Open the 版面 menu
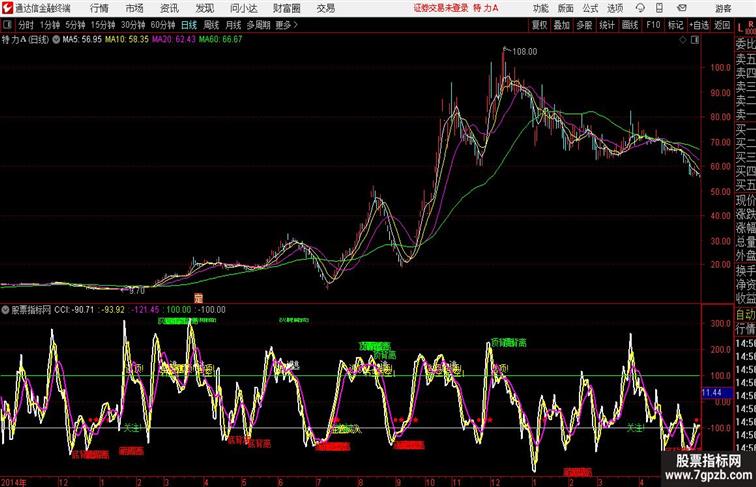The height and width of the screenshot is (487, 756). coord(566,8)
